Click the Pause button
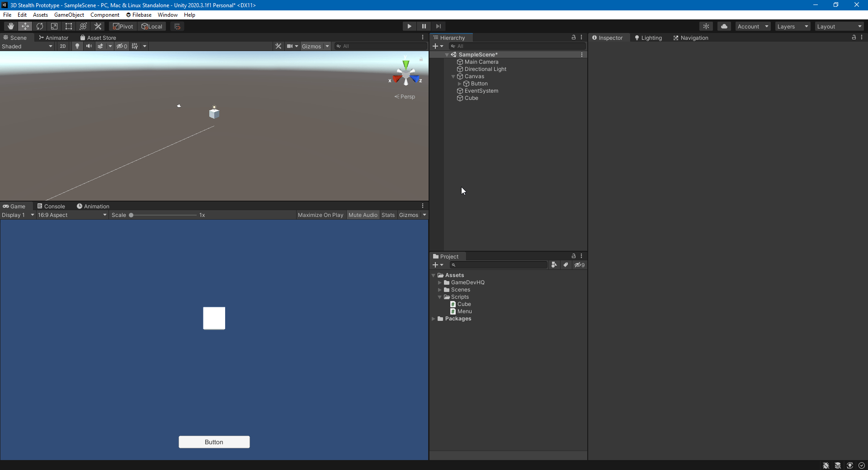Viewport: 868px width, 470px height. coord(424,26)
